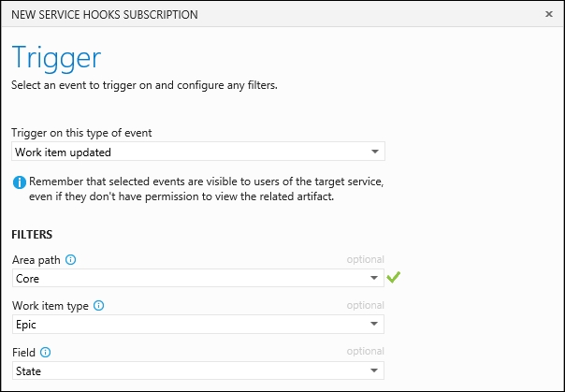This screenshot has width=565, height=392.
Task: Click the Work item type field showing Epic
Action: coord(198,324)
